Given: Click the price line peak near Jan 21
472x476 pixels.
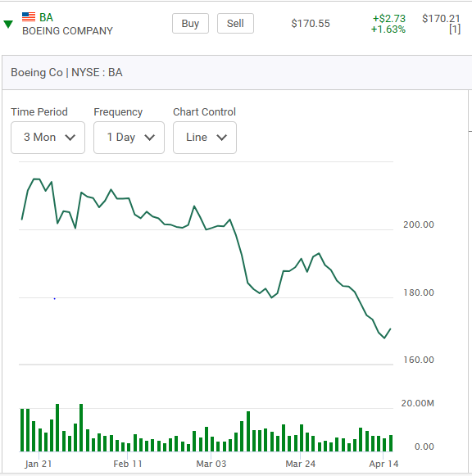Looking at the screenshot, I should tap(36, 179).
